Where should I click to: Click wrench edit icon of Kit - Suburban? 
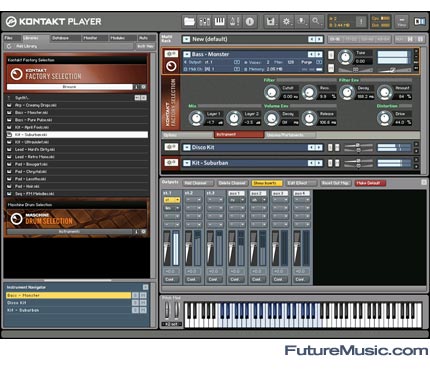click(x=171, y=162)
